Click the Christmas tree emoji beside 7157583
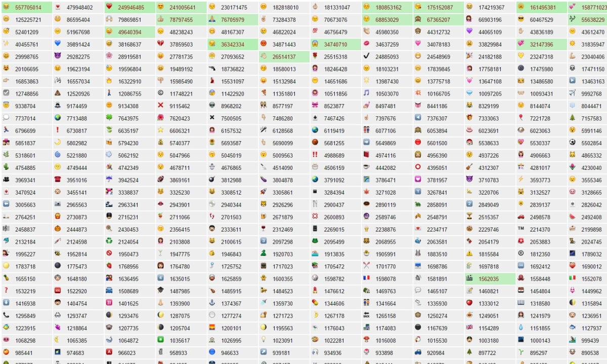This screenshot has height=364, width=607. point(573,118)
